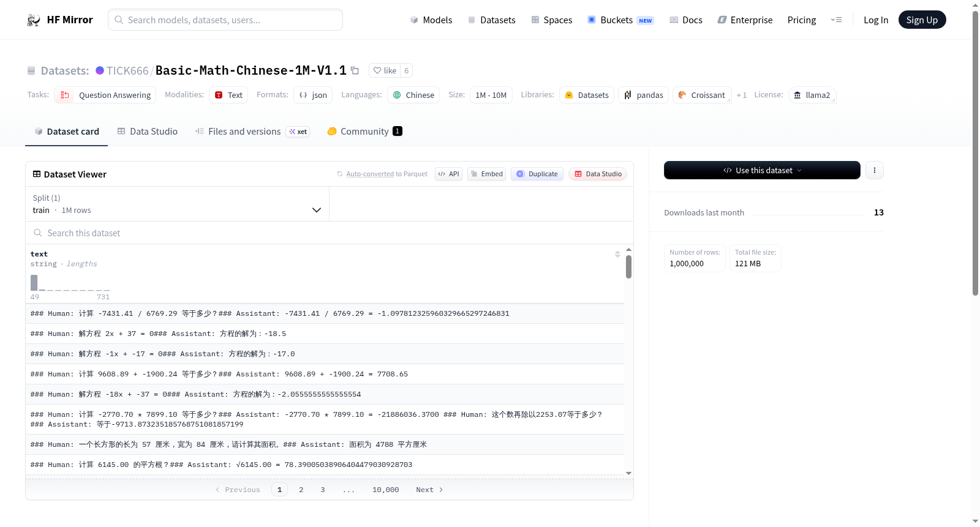Image resolution: width=980 pixels, height=527 pixels.
Task: Open more options with the vertical dots icon
Action: click(x=875, y=170)
